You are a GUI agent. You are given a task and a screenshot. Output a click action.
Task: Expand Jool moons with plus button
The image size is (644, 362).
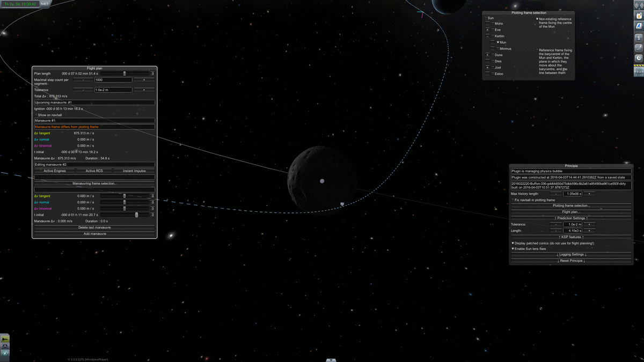pos(487,68)
